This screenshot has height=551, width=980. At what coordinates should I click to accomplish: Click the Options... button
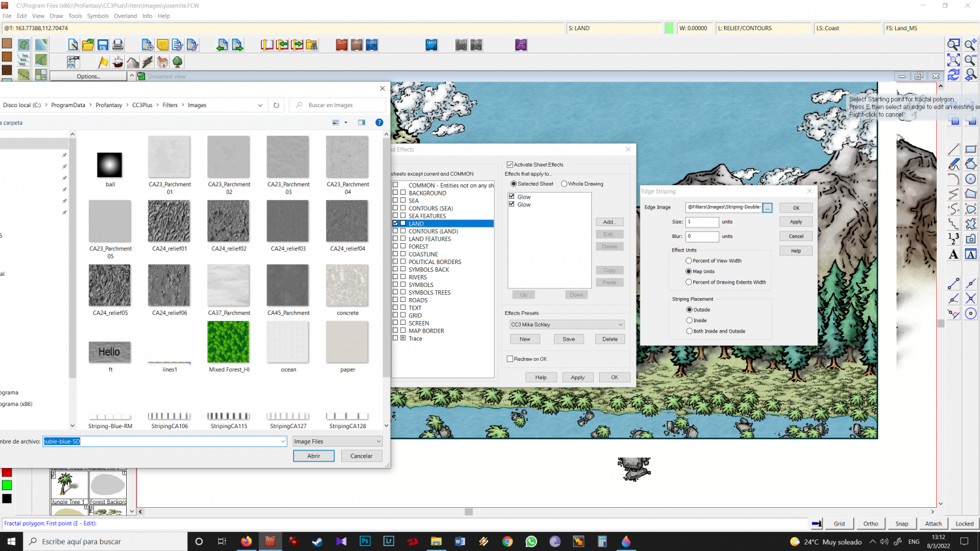(x=88, y=76)
